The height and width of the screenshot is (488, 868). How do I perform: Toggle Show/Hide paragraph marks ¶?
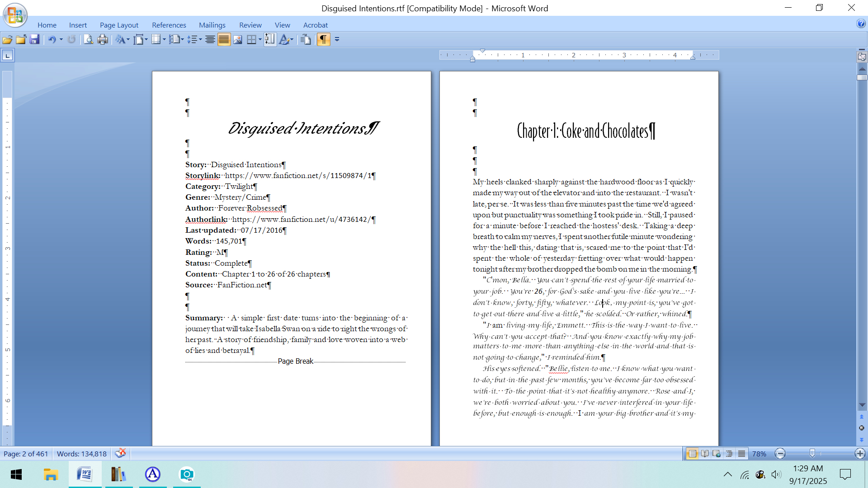(x=323, y=40)
